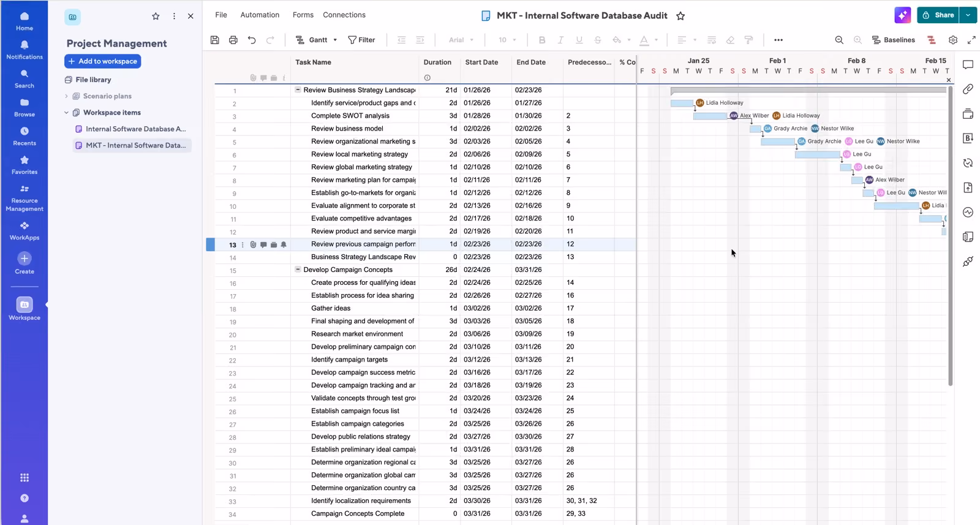
Task: Click the redo arrow in the toolbar
Action: [x=270, y=40]
